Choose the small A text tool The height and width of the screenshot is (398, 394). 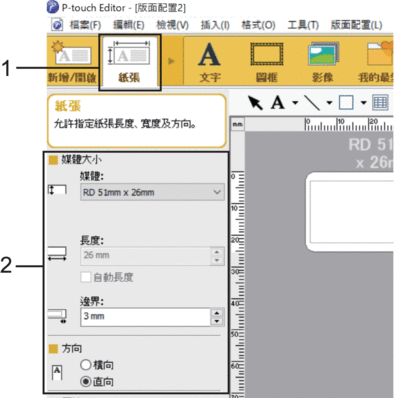click(277, 103)
